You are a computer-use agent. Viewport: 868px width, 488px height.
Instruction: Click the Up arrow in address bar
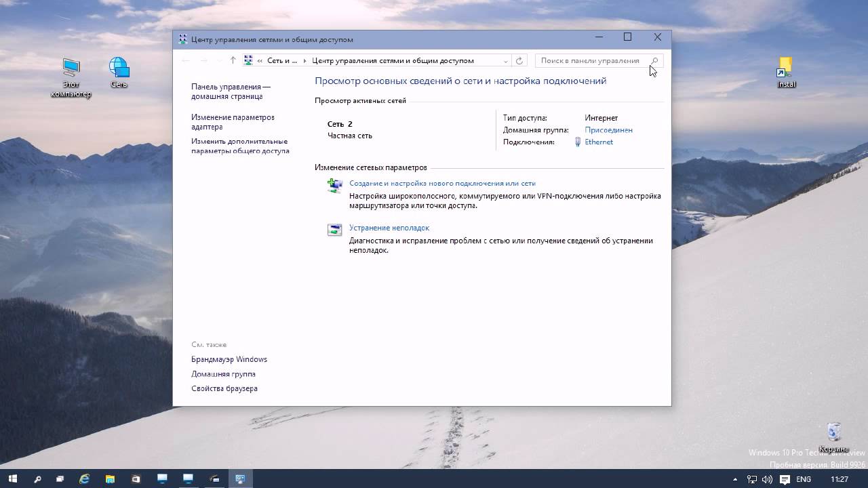[x=233, y=60]
